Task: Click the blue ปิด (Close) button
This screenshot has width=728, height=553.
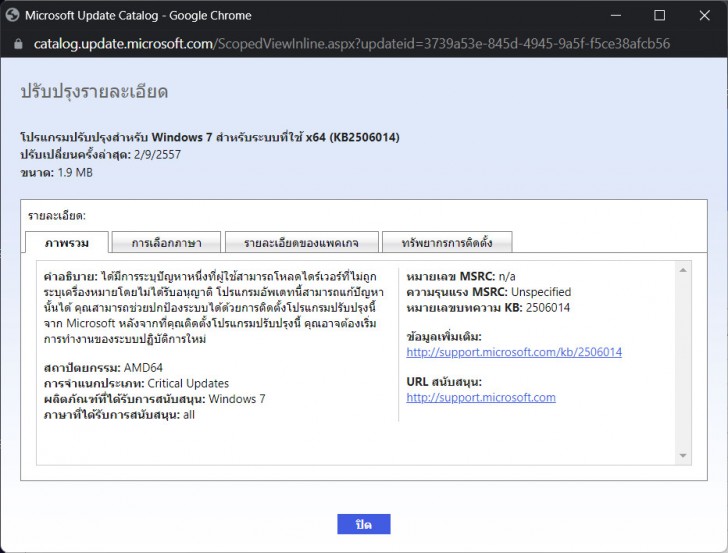Action: coord(364,524)
